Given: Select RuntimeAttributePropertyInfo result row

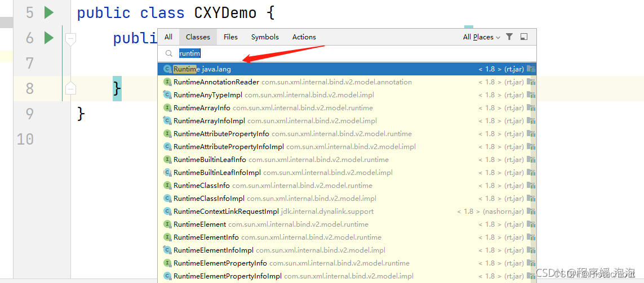Looking at the screenshot, I should pos(347,134).
